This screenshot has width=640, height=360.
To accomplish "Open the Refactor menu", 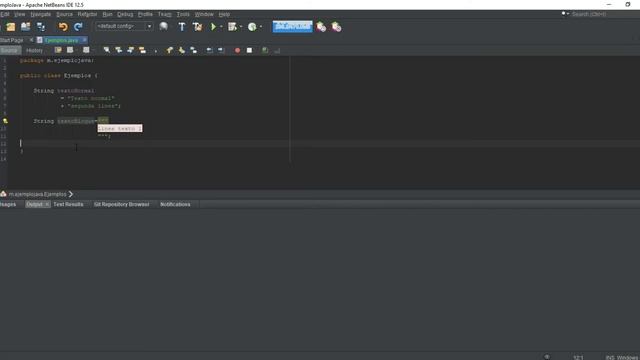I will point(87,14).
